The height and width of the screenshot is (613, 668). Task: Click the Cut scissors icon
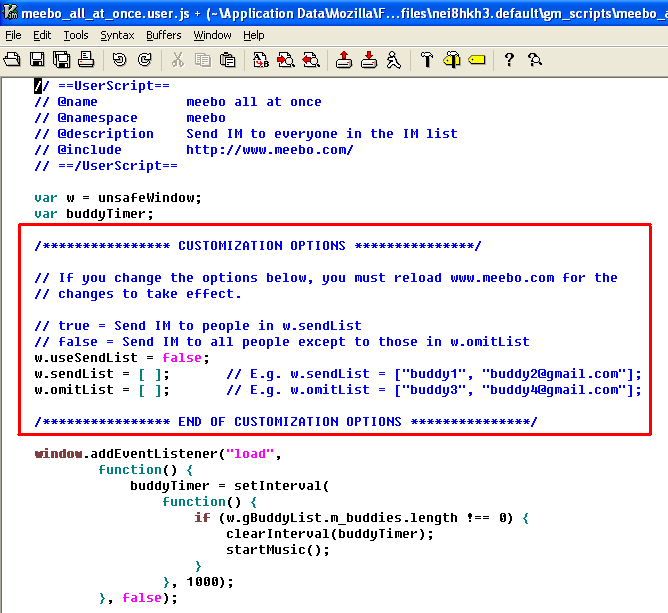pyautogui.click(x=178, y=60)
